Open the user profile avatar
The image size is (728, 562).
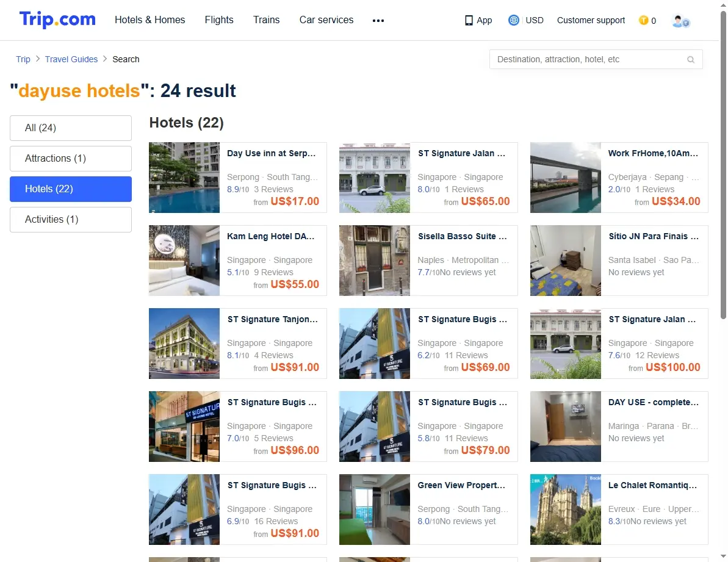point(680,21)
